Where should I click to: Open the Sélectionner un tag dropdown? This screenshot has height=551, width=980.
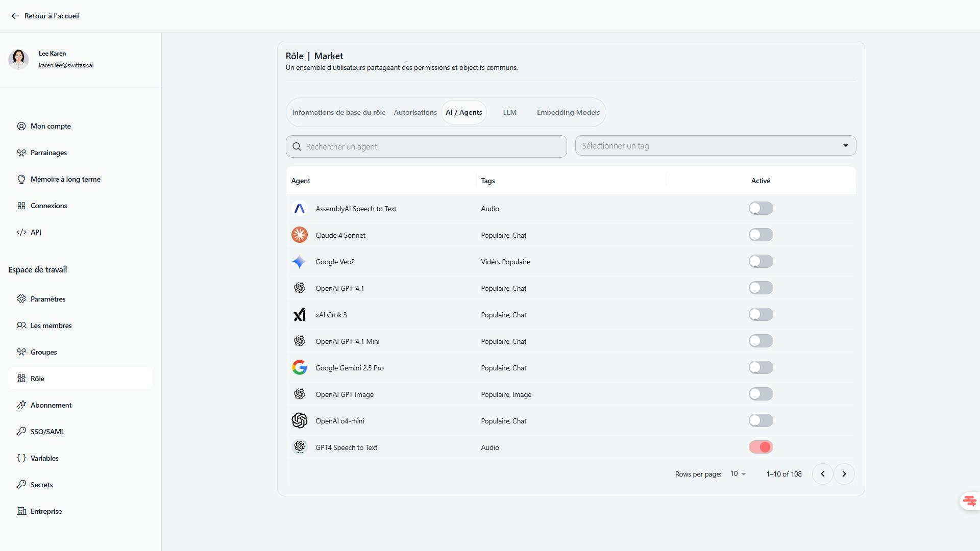715,146
